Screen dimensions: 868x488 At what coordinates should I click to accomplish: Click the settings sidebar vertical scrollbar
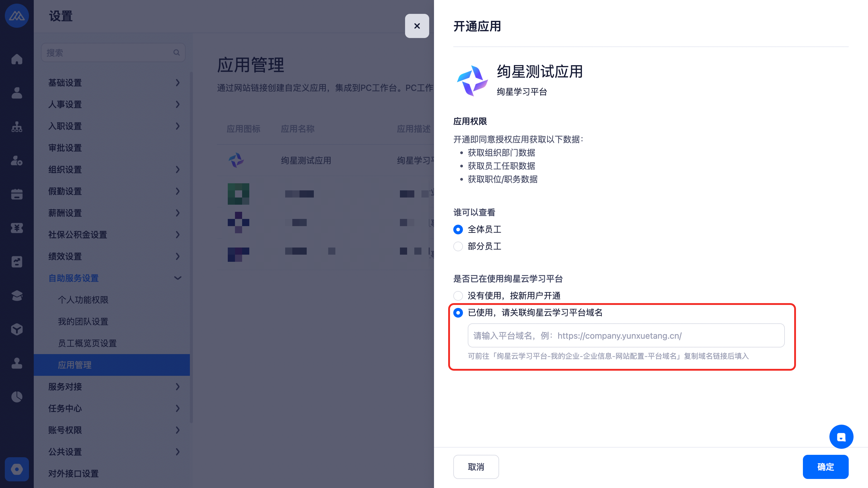click(191, 247)
